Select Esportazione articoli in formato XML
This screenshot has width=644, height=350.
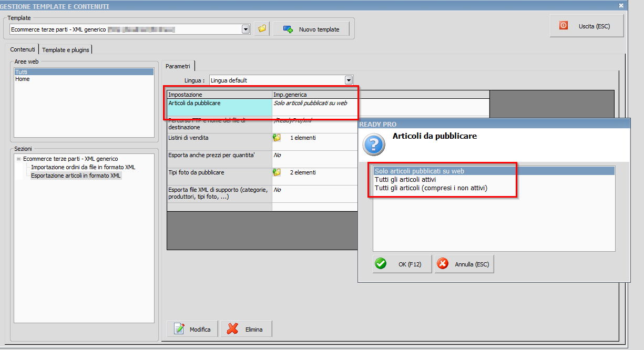pyautogui.click(x=76, y=176)
